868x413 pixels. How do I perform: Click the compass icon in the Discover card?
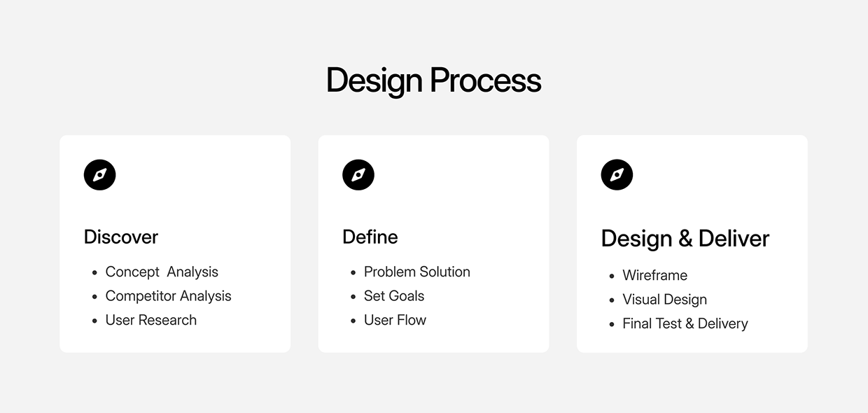click(99, 175)
